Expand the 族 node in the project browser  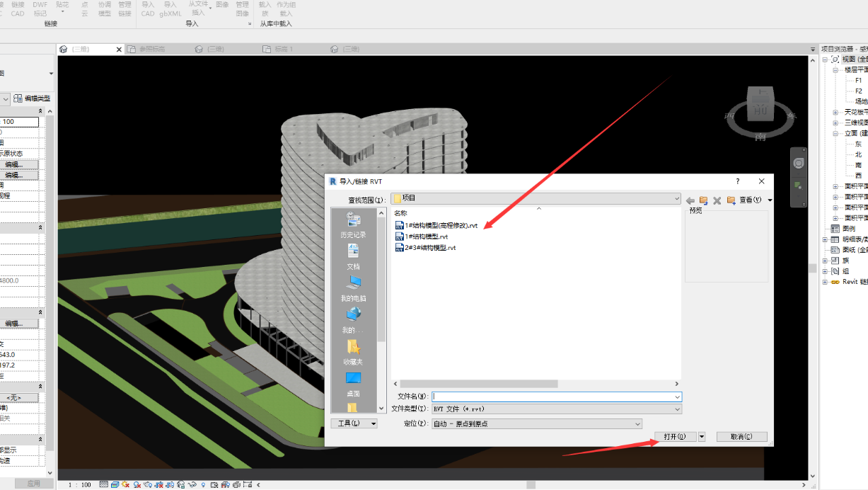pos(825,261)
